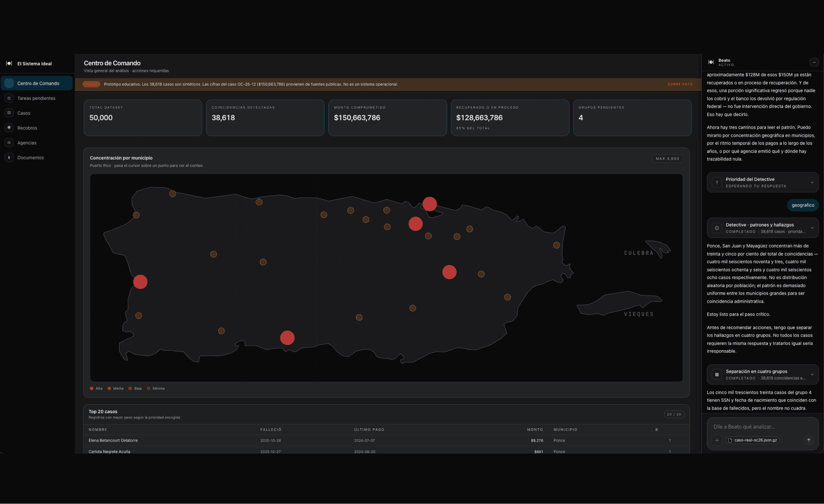Image resolution: width=824 pixels, height=504 pixels.
Task: Sort by the ÚLTIMO PAGO column header
Action: [x=369, y=430]
